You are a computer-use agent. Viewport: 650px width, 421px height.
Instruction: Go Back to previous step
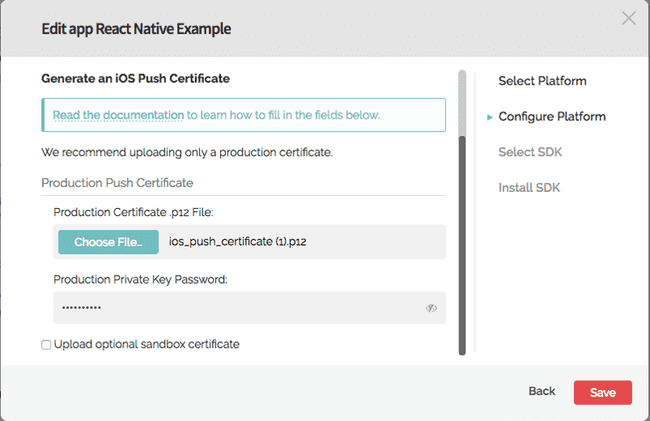(541, 391)
